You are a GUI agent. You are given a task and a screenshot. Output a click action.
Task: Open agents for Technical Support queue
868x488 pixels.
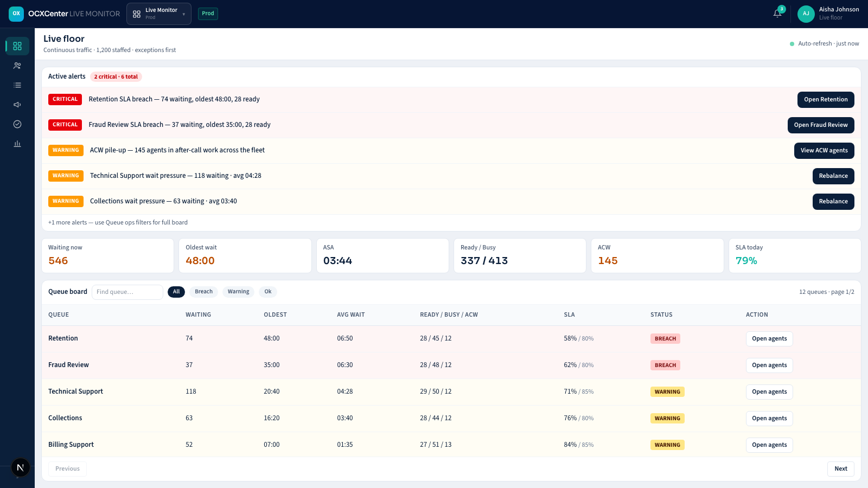click(x=769, y=392)
